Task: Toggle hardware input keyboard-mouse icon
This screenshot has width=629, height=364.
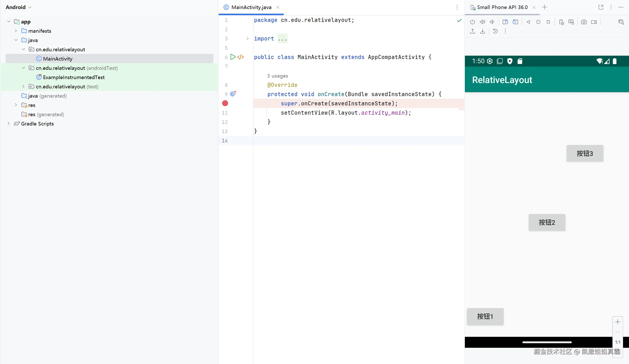Action: pos(571,22)
